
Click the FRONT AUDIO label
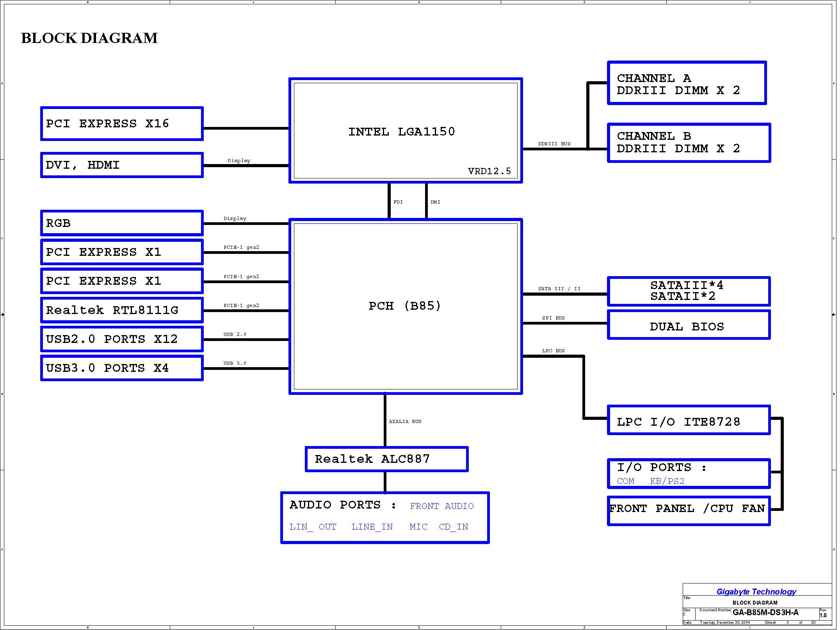click(442, 506)
